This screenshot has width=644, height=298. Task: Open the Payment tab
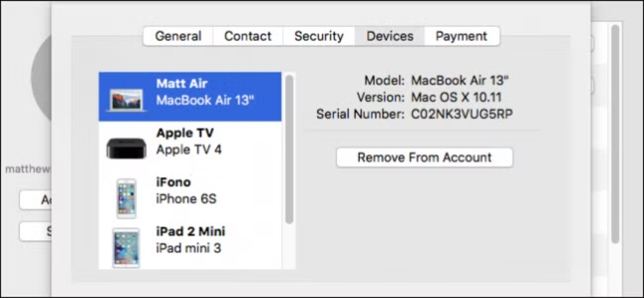462,36
